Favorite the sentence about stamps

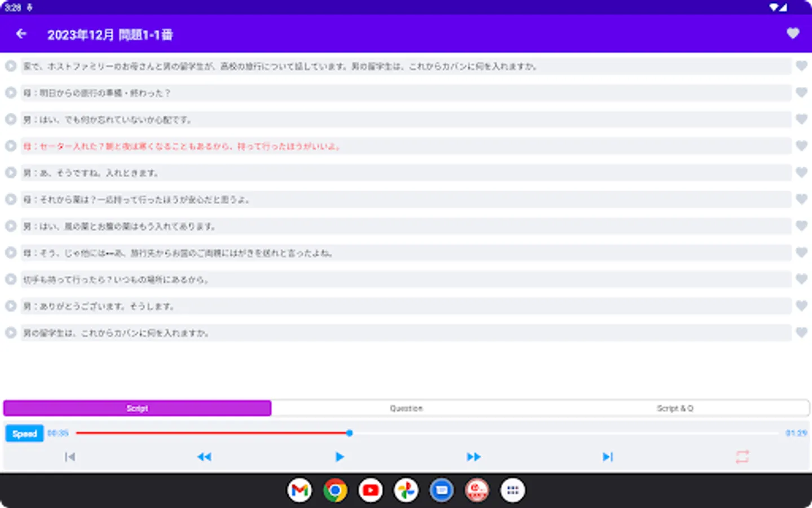[801, 279]
